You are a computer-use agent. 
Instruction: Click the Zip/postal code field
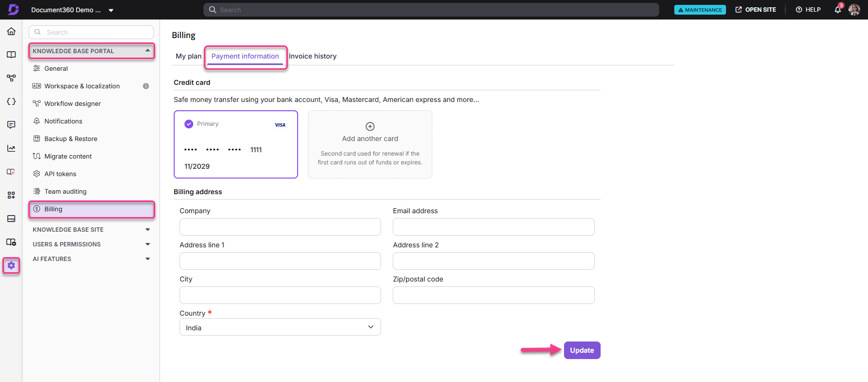pyautogui.click(x=494, y=295)
